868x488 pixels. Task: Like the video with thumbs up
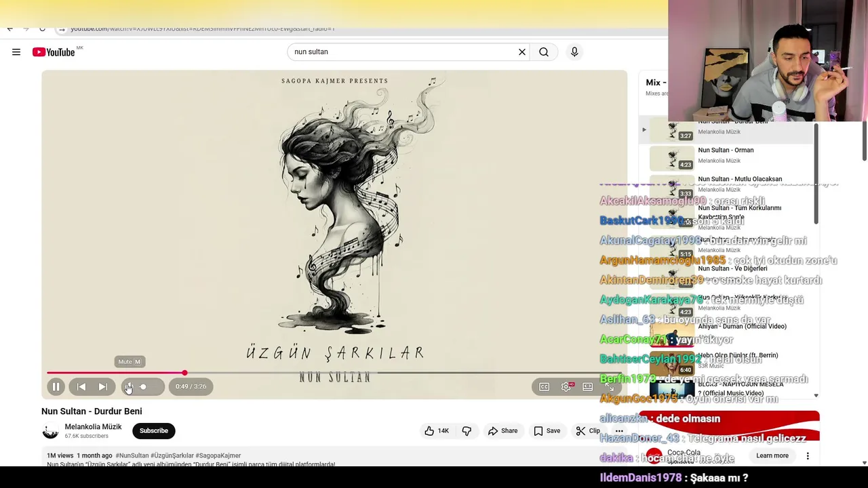(437, 430)
